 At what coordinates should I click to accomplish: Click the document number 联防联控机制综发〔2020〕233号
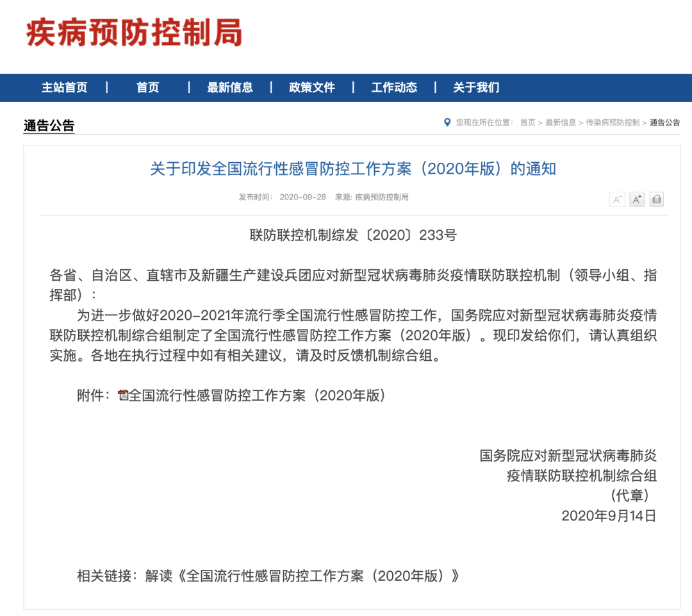pos(353,235)
